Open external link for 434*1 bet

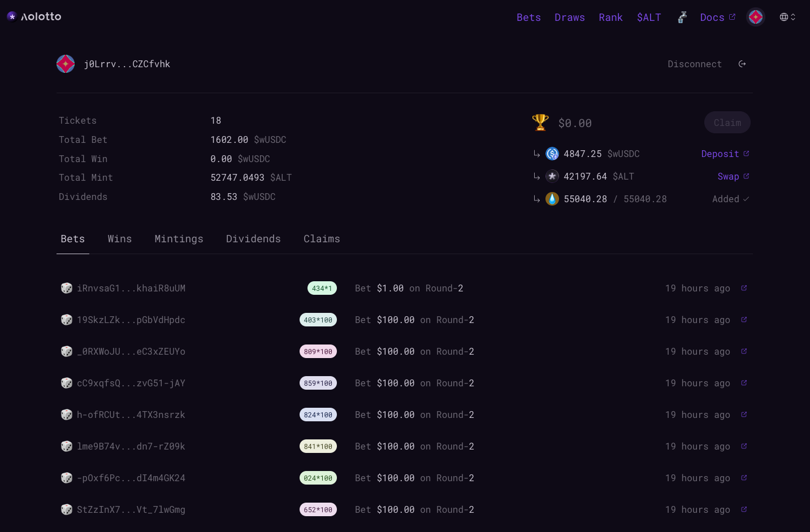pyautogui.click(x=744, y=288)
